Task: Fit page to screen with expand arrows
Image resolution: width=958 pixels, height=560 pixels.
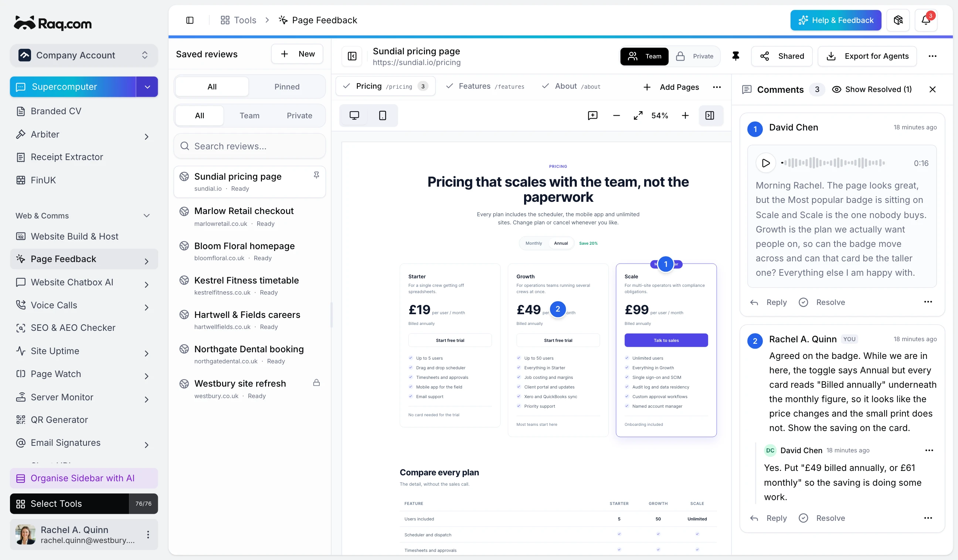Action: 638,116
